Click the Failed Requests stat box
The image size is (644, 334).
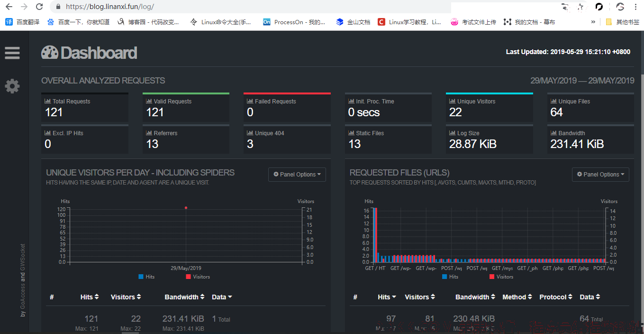tap(287, 108)
